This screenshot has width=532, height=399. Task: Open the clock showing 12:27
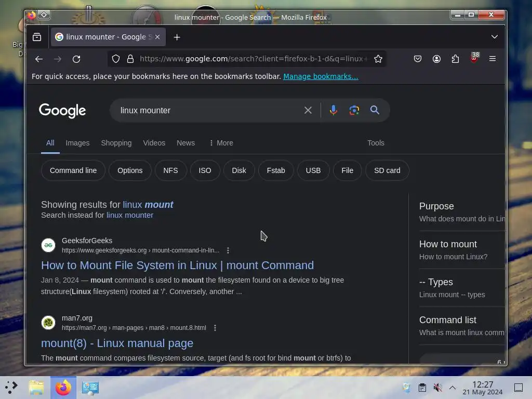[483, 388]
